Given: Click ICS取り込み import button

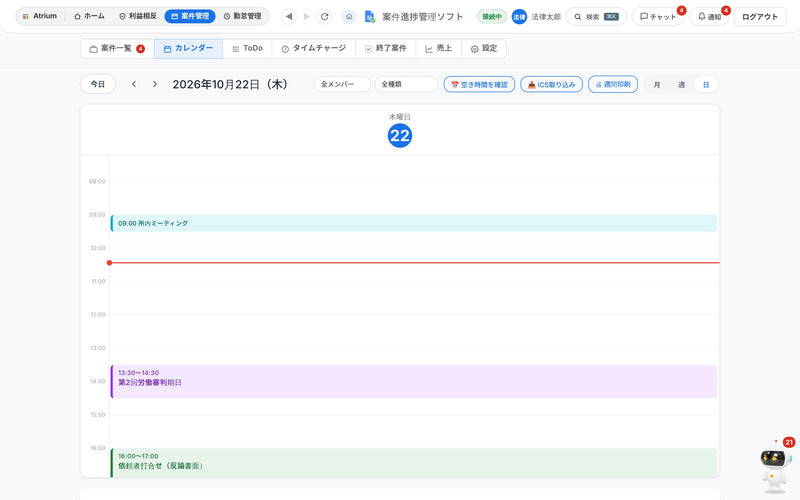Looking at the screenshot, I should [x=552, y=84].
